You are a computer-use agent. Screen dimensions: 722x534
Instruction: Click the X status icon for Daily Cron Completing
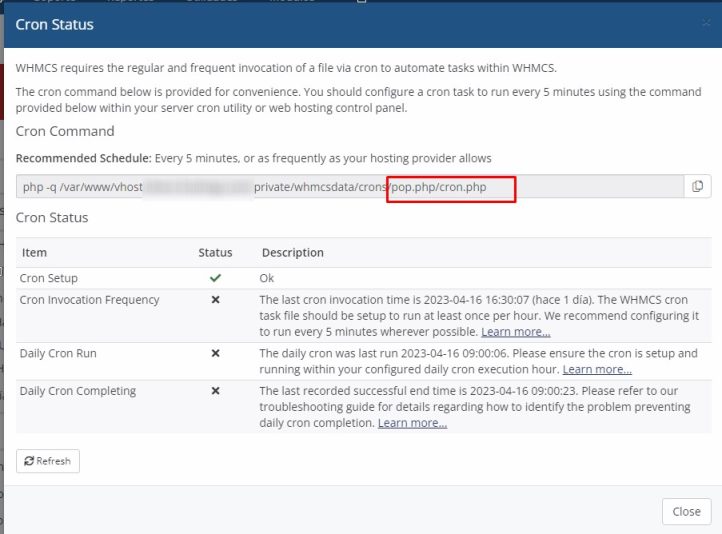click(x=215, y=391)
